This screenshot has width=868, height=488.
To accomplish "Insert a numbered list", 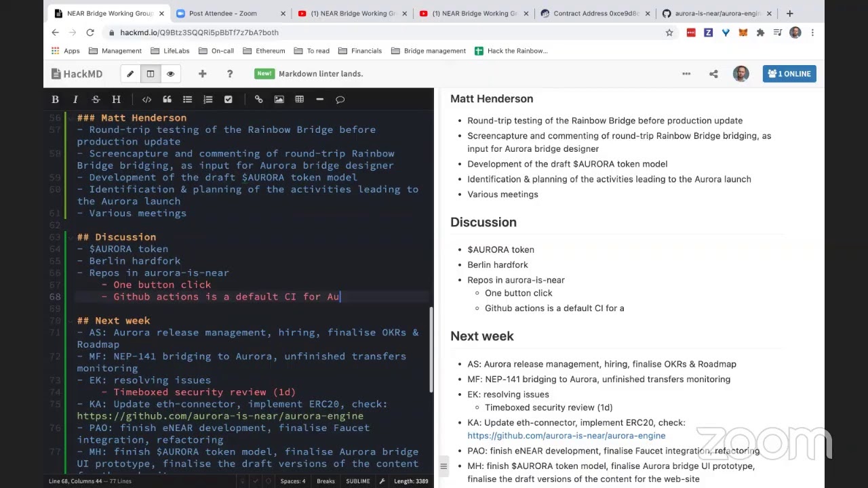I will [208, 99].
